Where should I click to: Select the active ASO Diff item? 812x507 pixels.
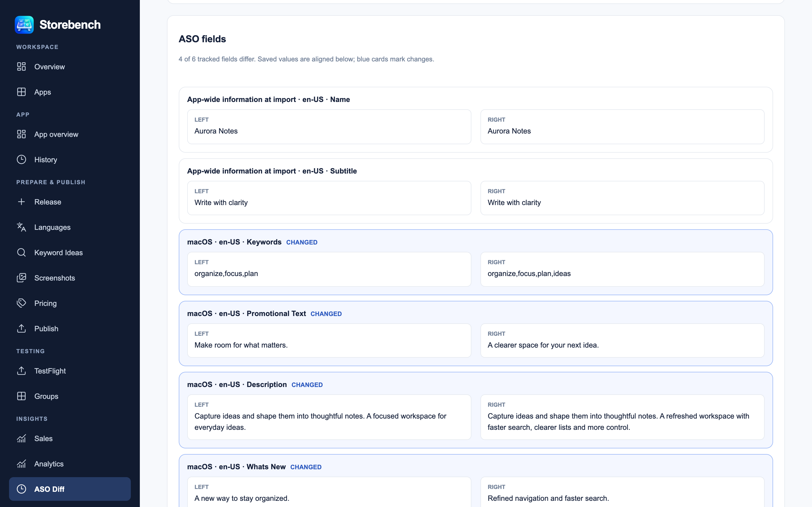pyautogui.click(x=70, y=489)
